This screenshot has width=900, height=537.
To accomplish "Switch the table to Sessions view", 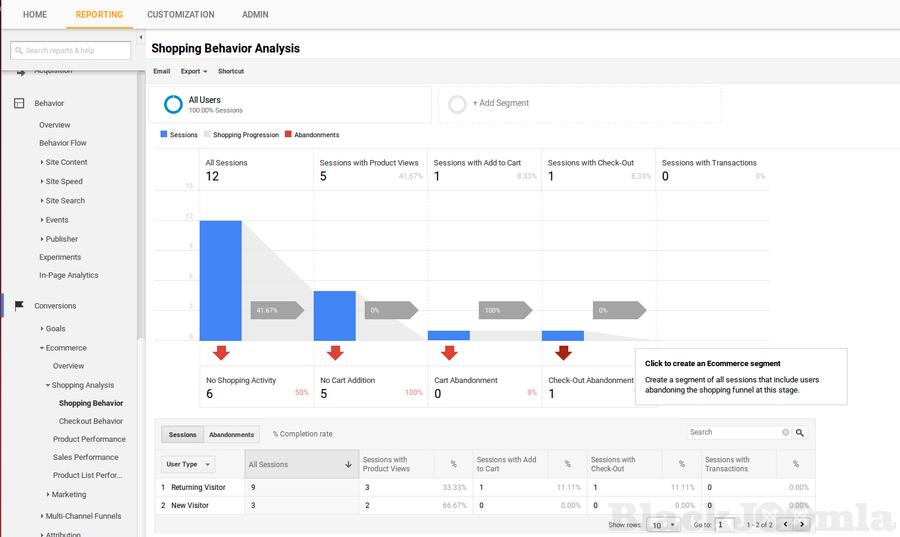I will 183,435.
